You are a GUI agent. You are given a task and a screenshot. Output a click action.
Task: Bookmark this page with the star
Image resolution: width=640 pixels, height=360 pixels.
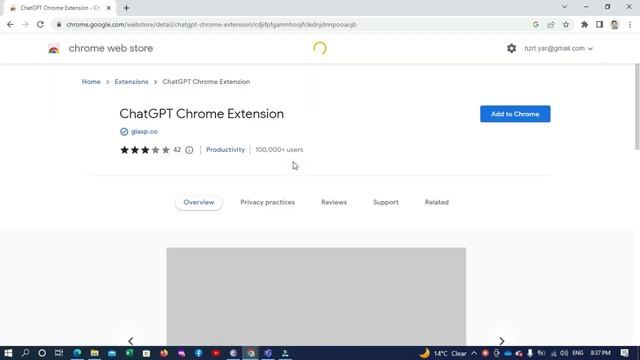coord(566,24)
